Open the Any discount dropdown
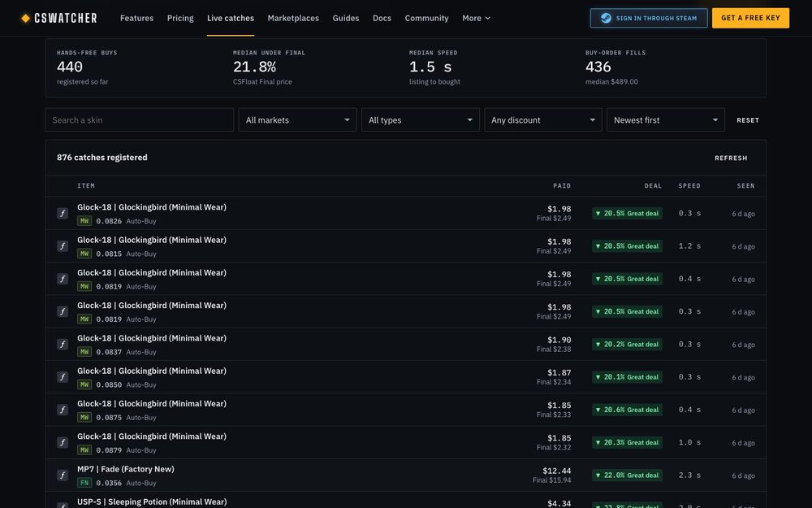The height and width of the screenshot is (508, 812). point(542,119)
